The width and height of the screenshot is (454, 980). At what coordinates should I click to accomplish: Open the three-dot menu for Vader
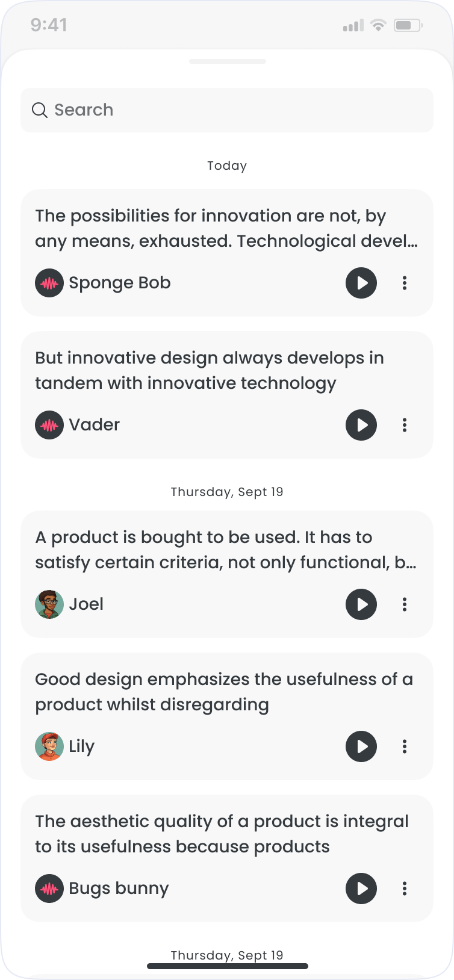405,425
